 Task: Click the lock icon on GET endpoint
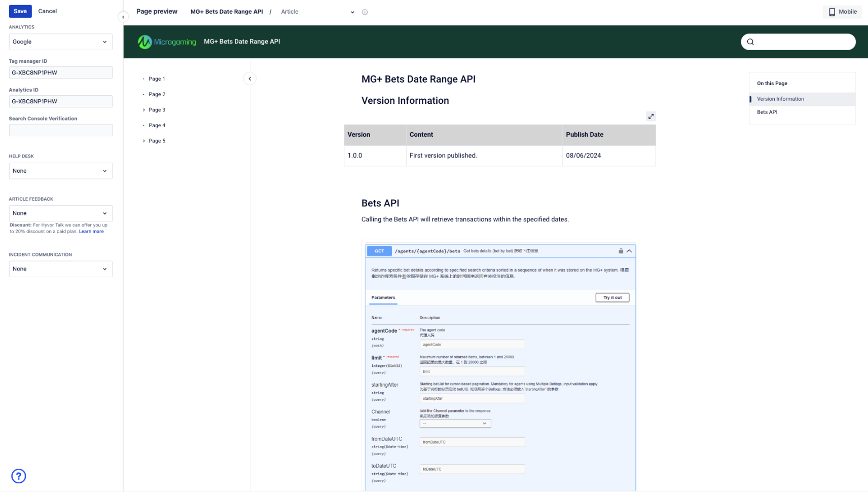coord(621,251)
